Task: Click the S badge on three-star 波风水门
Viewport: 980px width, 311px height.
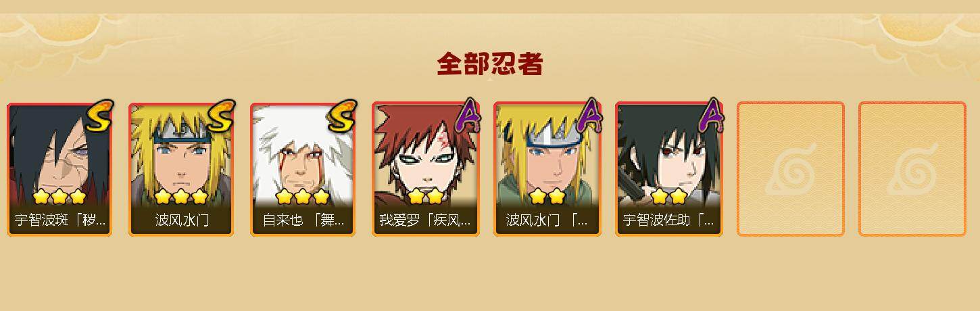Action: point(222,116)
